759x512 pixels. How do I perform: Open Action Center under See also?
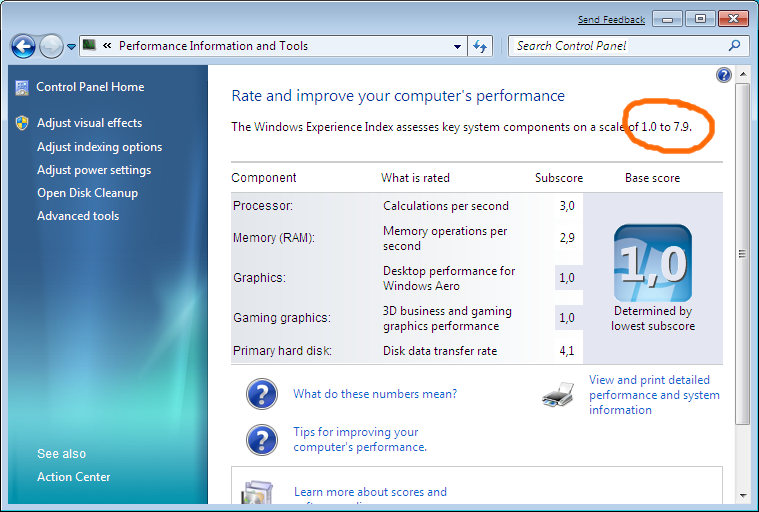tap(74, 477)
